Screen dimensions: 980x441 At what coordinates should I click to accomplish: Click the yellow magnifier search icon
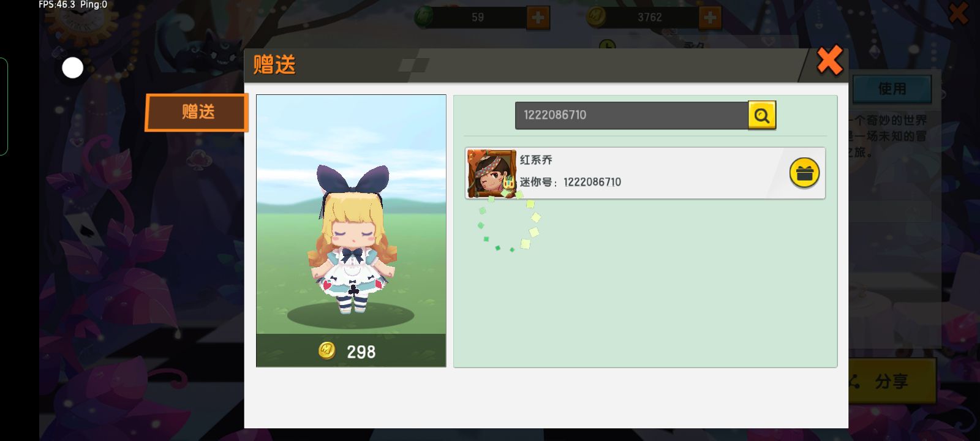pyautogui.click(x=762, y=115)
